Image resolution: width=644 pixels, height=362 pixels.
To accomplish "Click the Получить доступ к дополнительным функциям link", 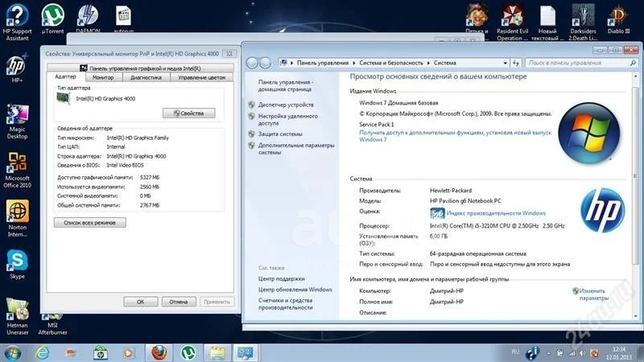I will coord(455,136).
